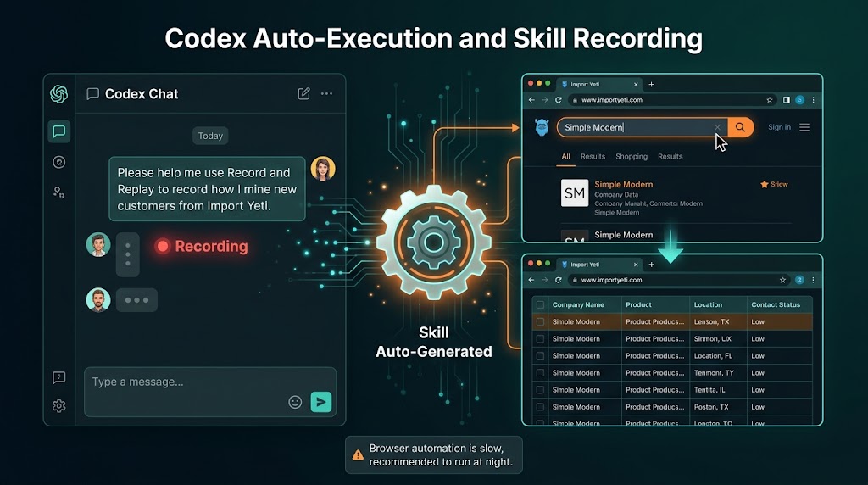Click the Recording status indicator

[202, 247]
